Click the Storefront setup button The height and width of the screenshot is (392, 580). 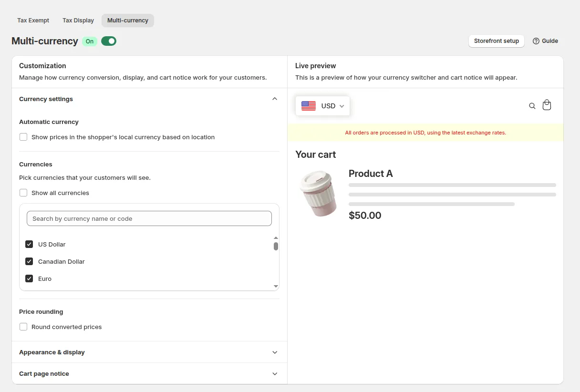point(497,41)
